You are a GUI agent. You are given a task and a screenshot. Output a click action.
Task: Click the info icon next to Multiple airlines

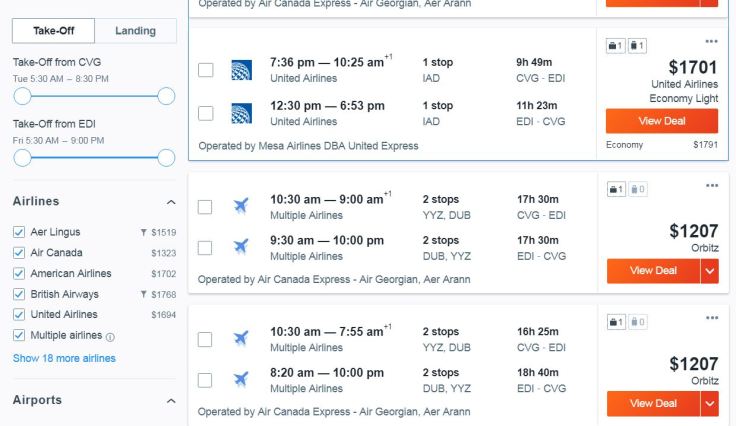click(110, 336)
